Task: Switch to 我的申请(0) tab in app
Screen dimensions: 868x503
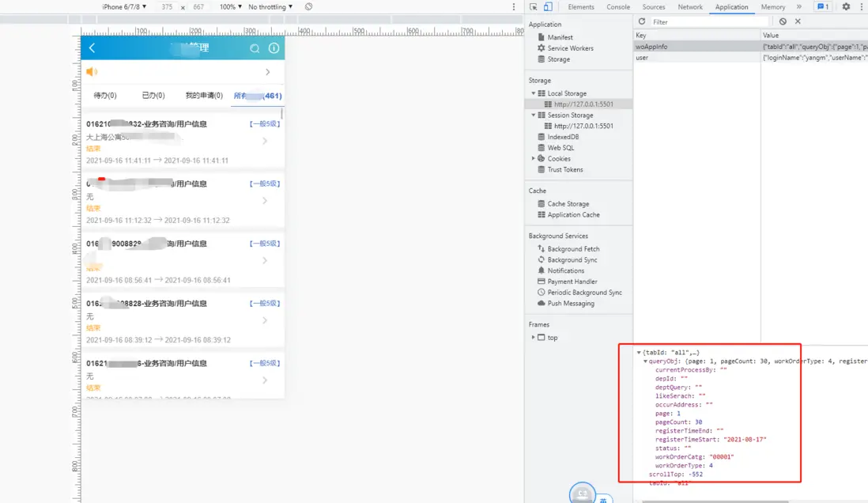Action: pos(204,95)
